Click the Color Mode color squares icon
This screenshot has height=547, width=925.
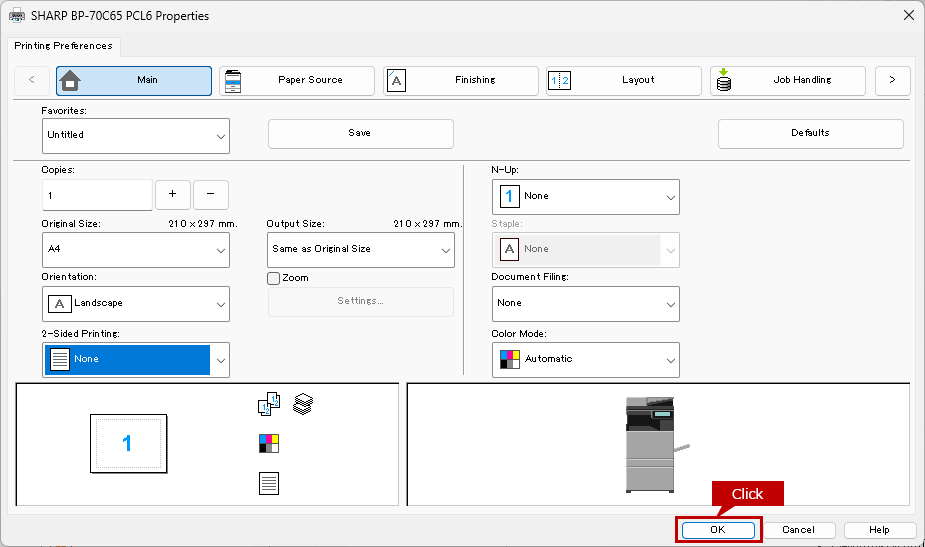click(x=510, y=359)
